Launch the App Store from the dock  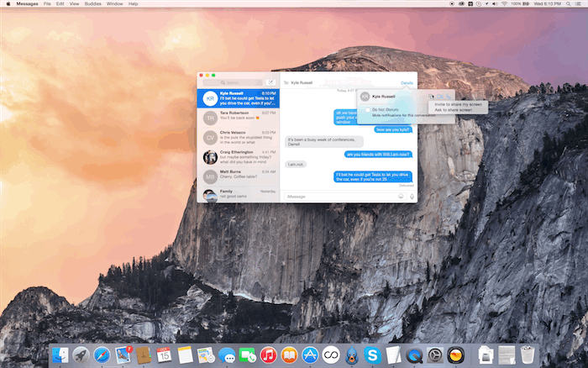coord(310,355)
